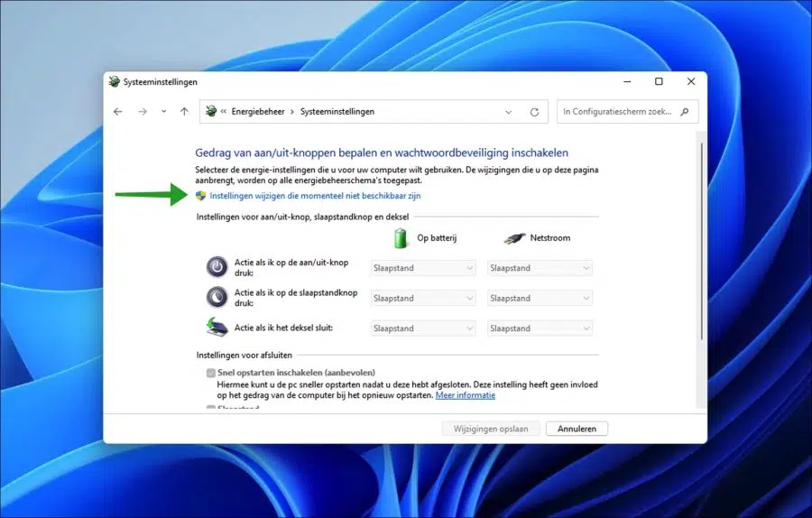The height and width of the screenshot is (518, 812).
Task: Click the sleep button moon icon
Action: (217, 297)
